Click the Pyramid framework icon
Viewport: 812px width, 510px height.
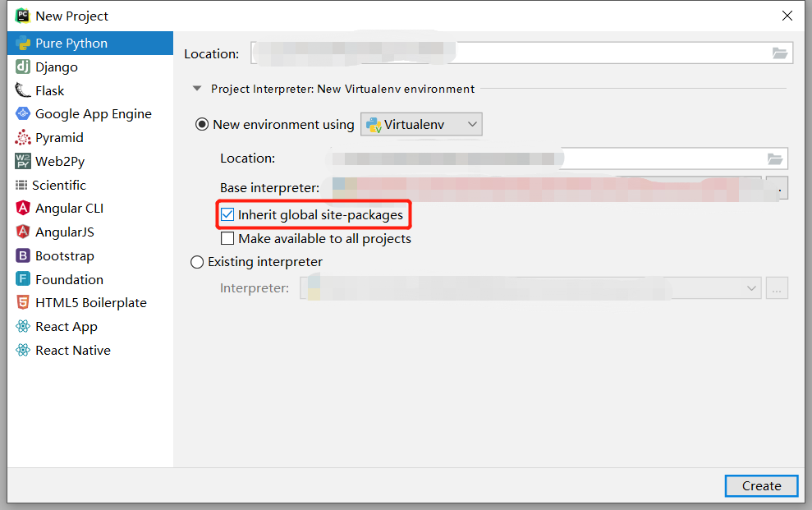pyautogui.click(x=23, y=137)
